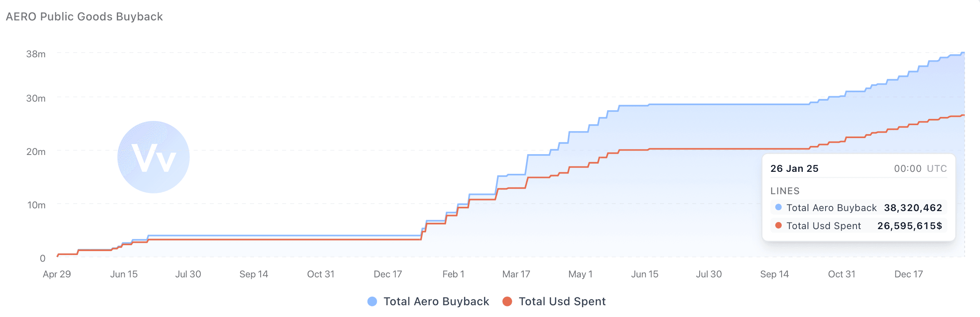Toggle the Total Usd Spent legend label
The image size is (980, 317).
(562, 301)
